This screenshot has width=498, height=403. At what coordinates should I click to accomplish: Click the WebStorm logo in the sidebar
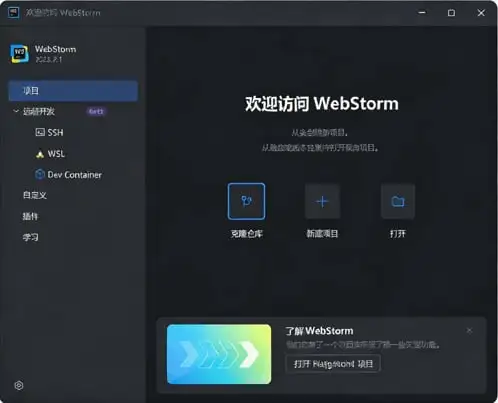pos(20,54)
